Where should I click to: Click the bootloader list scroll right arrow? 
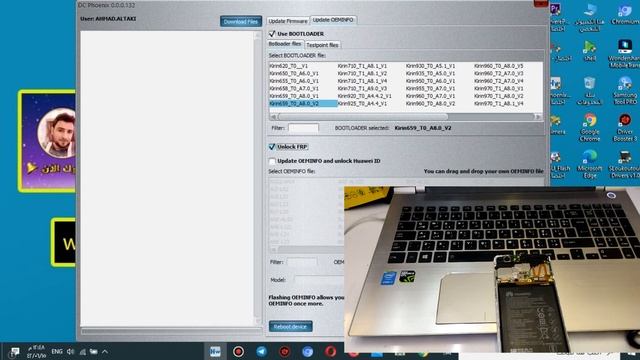point(538,117)
